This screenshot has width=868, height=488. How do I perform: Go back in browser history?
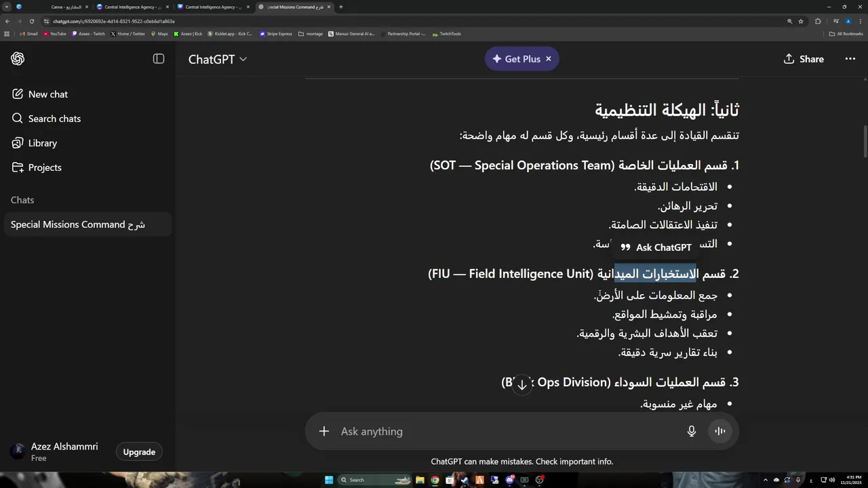tap(7, 21)
